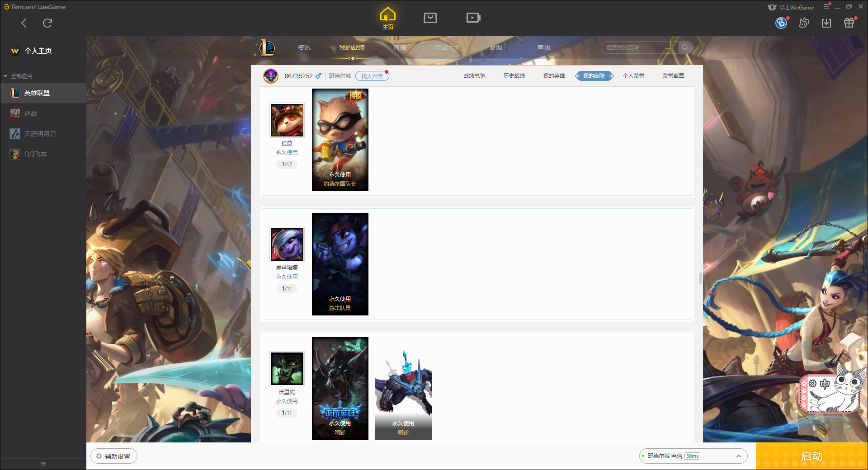868x470 pixels.
Task: Focus the 搜索我的英雄 search field
Action: [x=640, y=47]
